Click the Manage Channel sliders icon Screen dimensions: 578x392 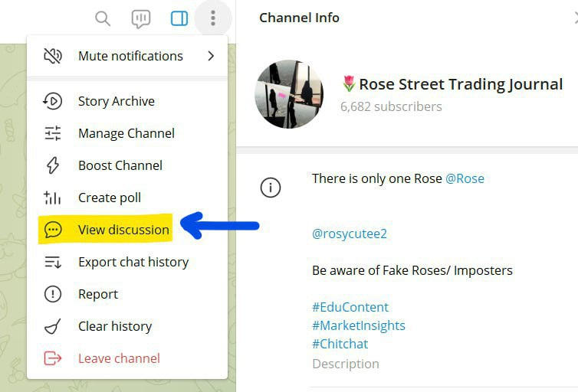pos(53,133)
